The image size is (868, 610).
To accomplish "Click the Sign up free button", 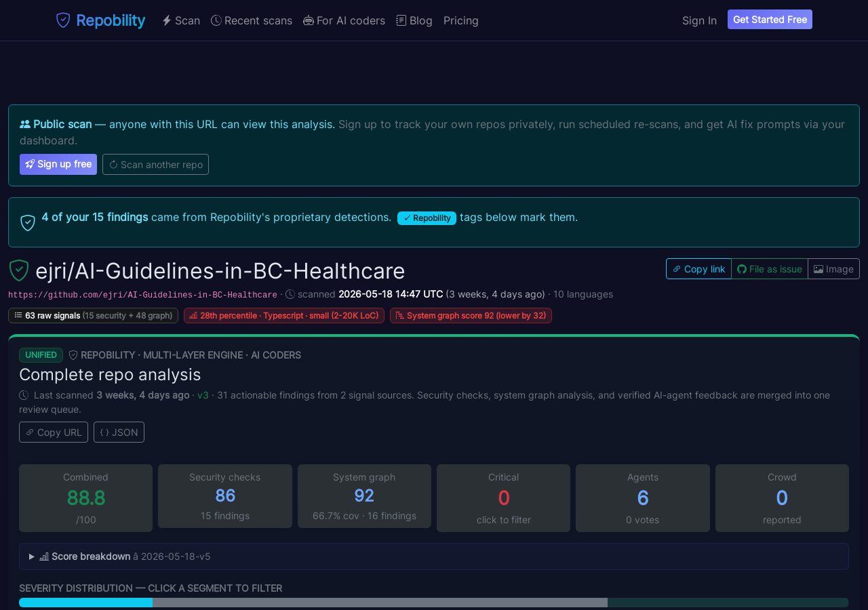I will (x=58, y=164).
